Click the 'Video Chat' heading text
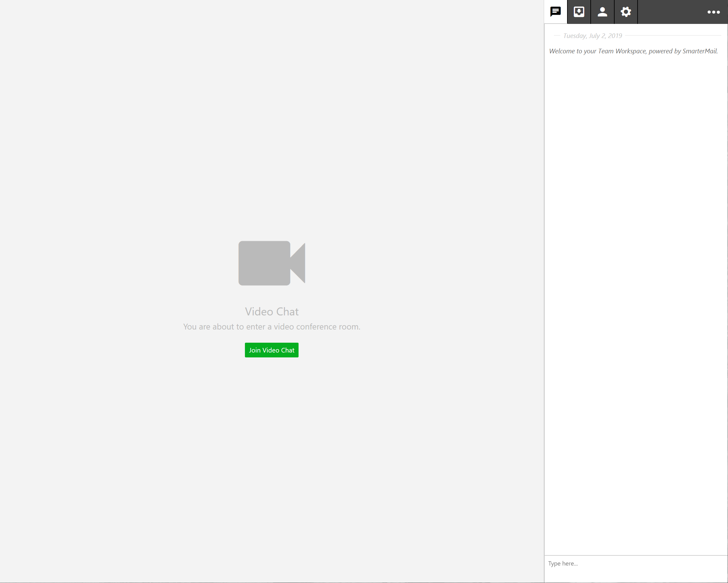 (x=272, y=311)
